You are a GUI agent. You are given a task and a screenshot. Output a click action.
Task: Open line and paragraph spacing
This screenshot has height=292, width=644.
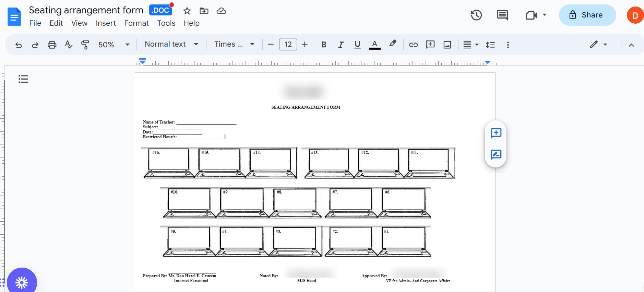(490, 45)
